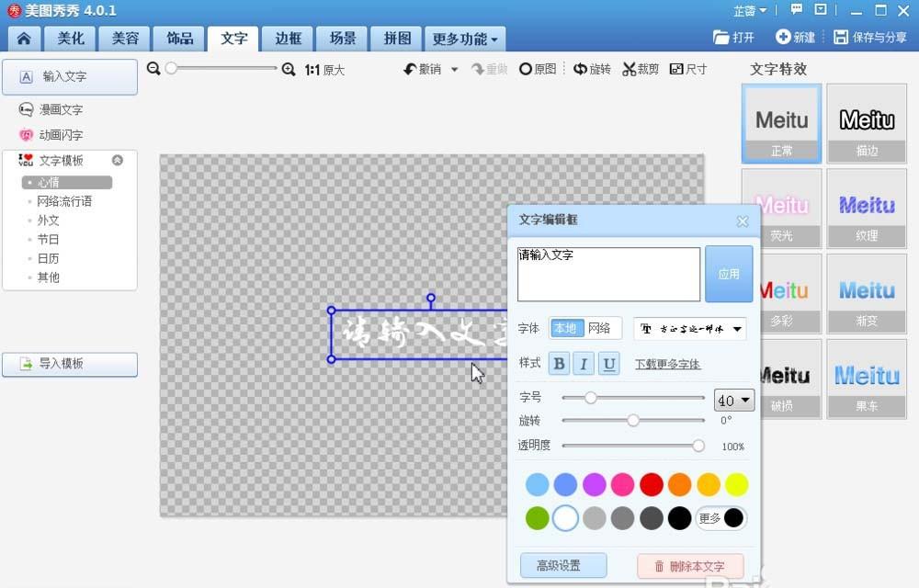This screenshot has height=588, width=919.
Task: Switch to the 边框 (border) tab
Action: pos(287,39)
